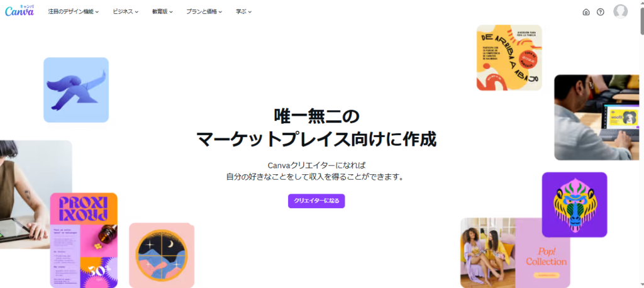644x288 pixels.
Task: Click the 唯一無二の headline text
Action: pyautogui.click(x=316, y=116)
